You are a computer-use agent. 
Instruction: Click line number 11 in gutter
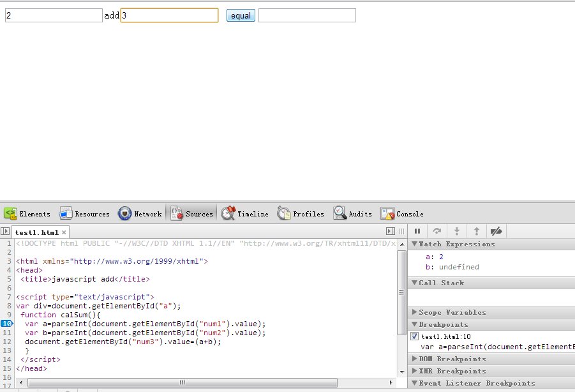(x=7, y=333)
